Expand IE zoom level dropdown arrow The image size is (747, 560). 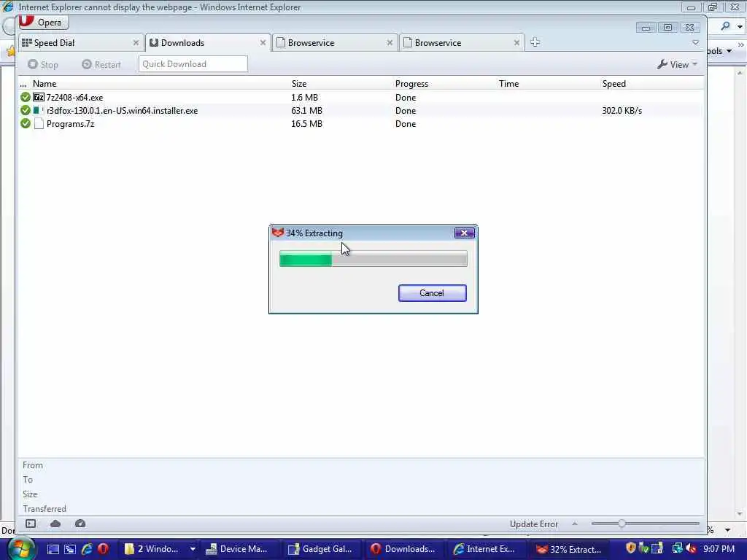(x=727, y=530)
